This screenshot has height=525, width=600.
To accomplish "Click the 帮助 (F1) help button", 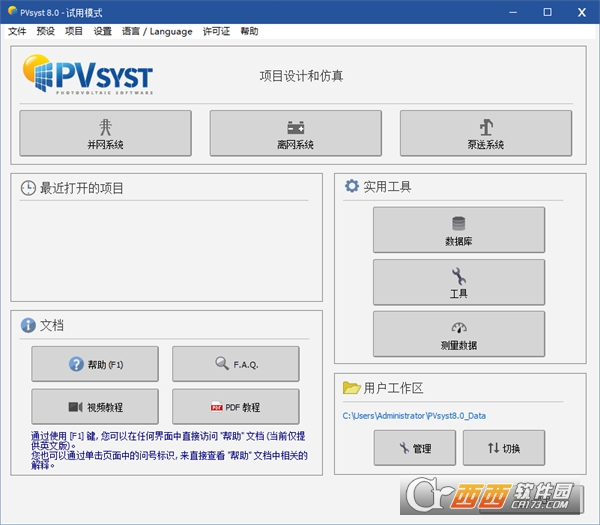I will 95,364.
